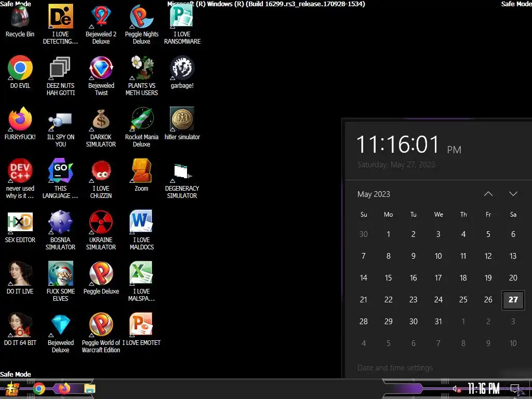The image size is (532, 399).
Task: Open the Action Center notification icon
Action: [515, 389]
